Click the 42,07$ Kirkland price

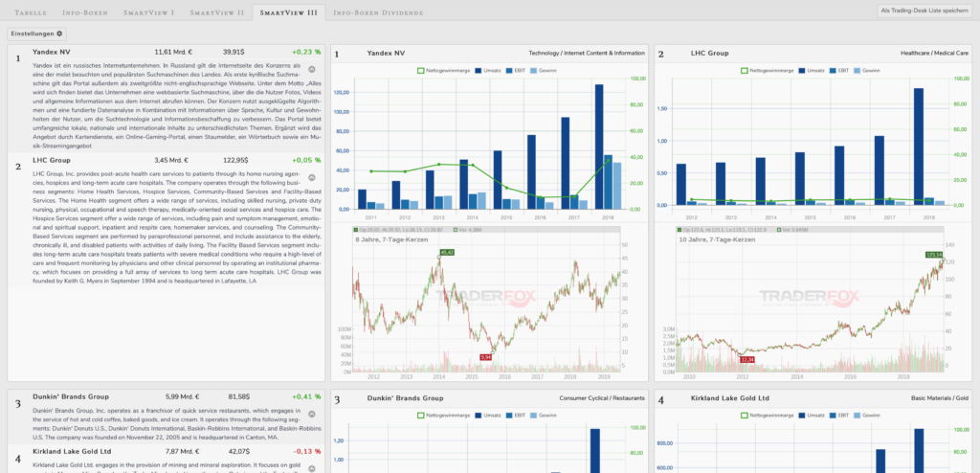(x=239, y=451)
